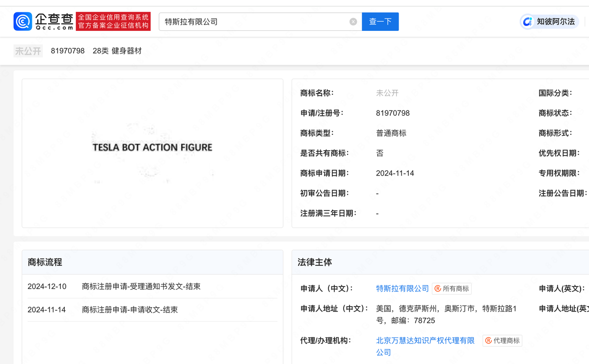Click the ® icon next to 代理商标

tap(489, 340)
